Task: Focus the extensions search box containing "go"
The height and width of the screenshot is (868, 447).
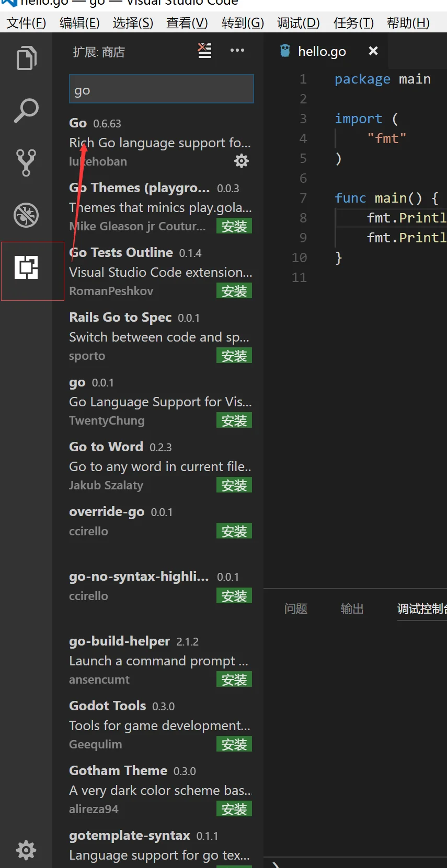Action: (162, 89)
